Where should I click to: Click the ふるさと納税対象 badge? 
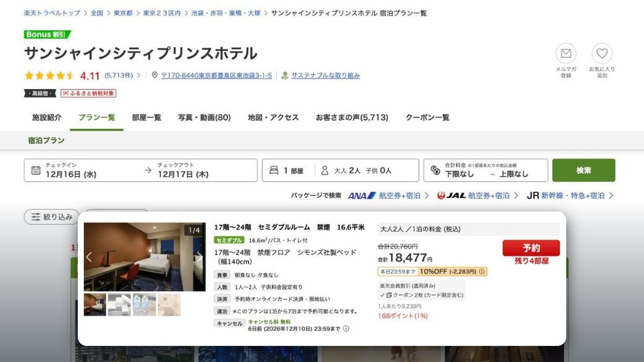pyautogui.click(x=89, y=93)
